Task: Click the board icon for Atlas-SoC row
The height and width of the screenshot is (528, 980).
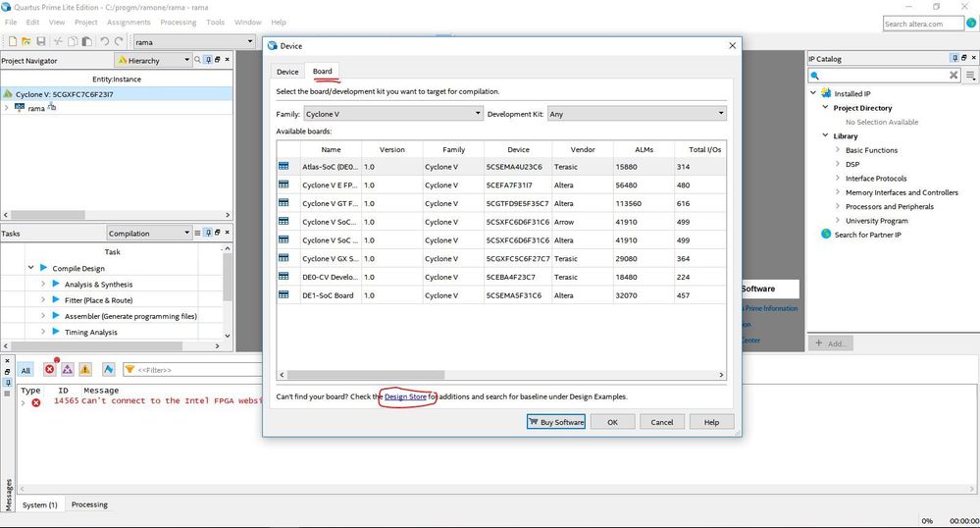Action: point(284,167)
